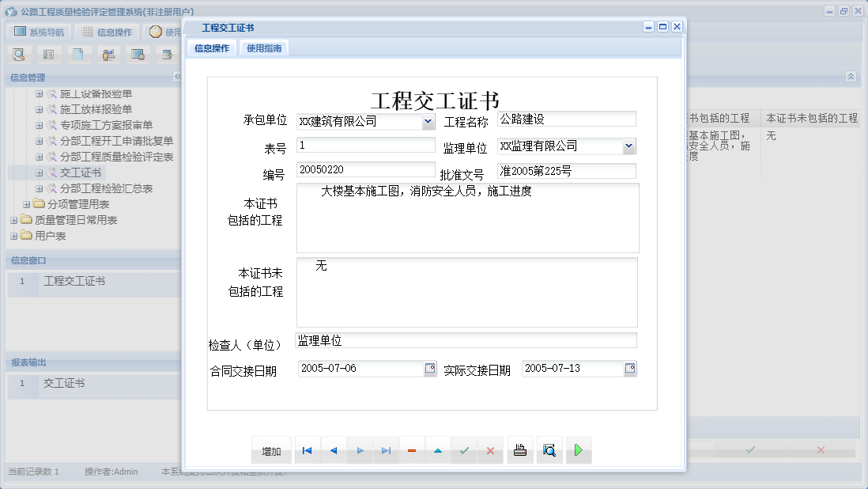
Task: Collapse the 信息管理 side panel
Action: tap(178, 77)
